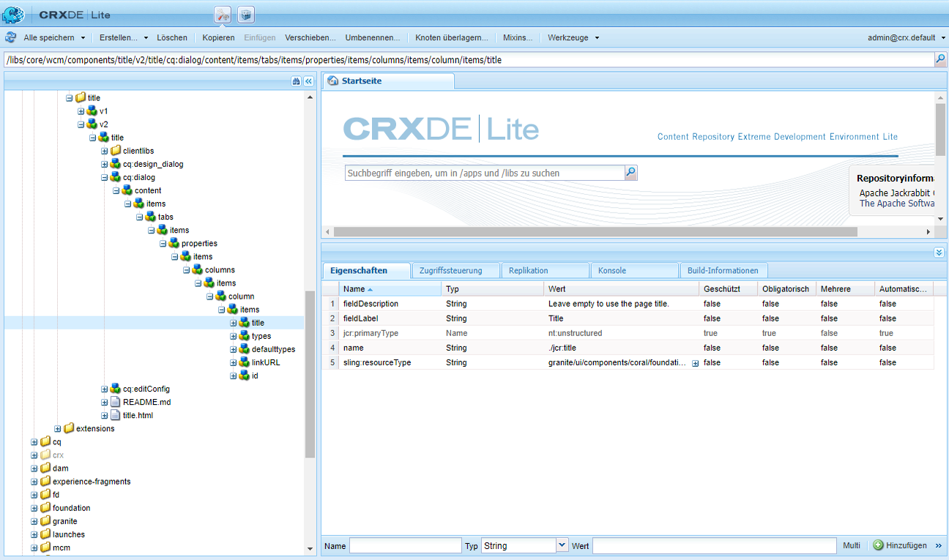
Task: Collapse the properties panel with the double chevron
Action: [939, 253]
